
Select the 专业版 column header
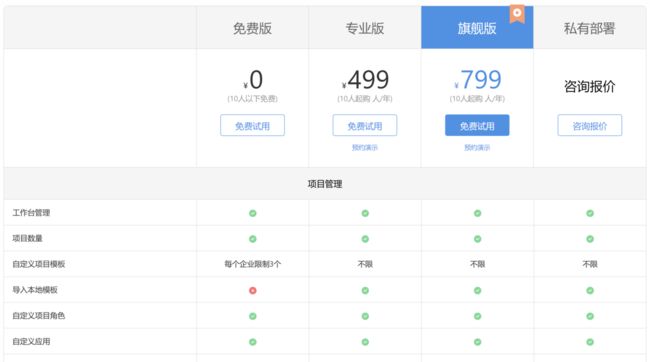(365, 28)
